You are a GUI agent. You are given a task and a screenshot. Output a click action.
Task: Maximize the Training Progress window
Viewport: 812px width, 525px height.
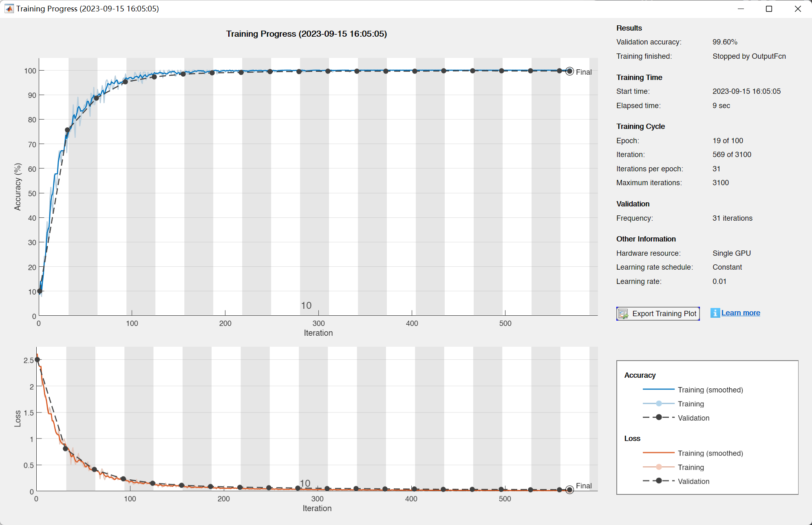click(x=769, y=9)
